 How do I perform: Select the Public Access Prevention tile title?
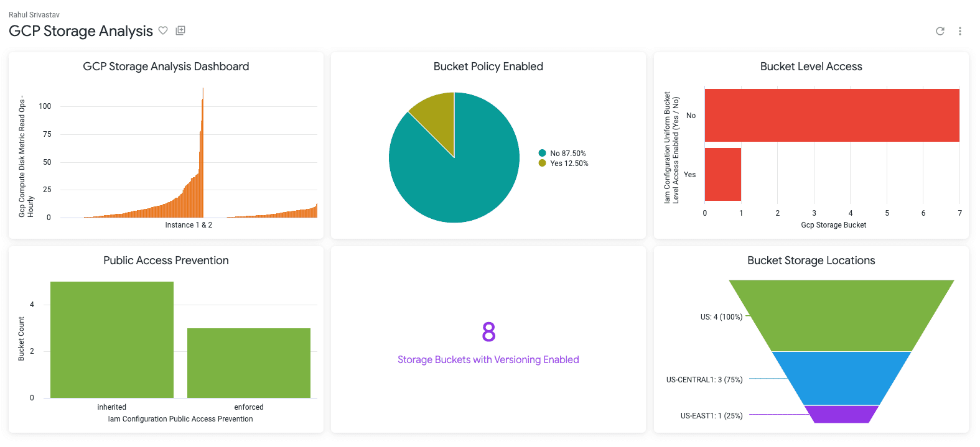click(x=166, y=260)
